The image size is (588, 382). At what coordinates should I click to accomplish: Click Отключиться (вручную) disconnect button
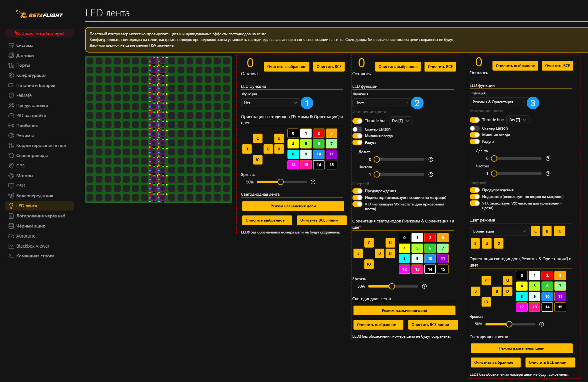click(40, 33)
